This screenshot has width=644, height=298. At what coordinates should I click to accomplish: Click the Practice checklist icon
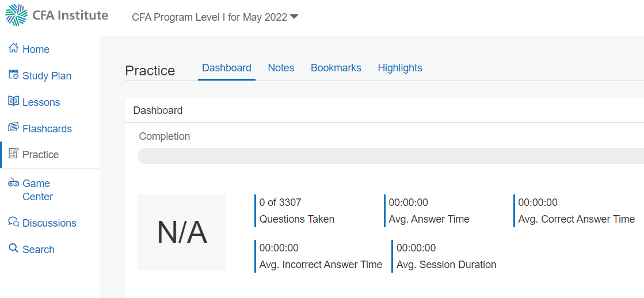(14, 154)
